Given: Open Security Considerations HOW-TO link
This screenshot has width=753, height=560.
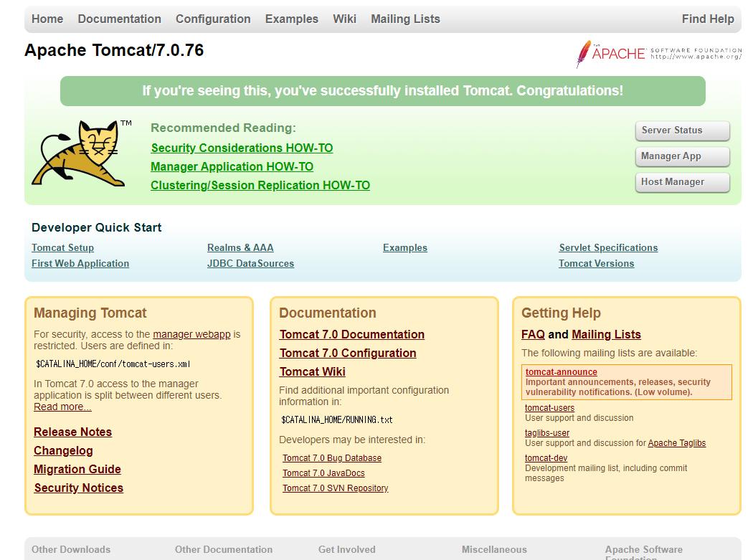Looking at the screenshot, I should 242,148.
